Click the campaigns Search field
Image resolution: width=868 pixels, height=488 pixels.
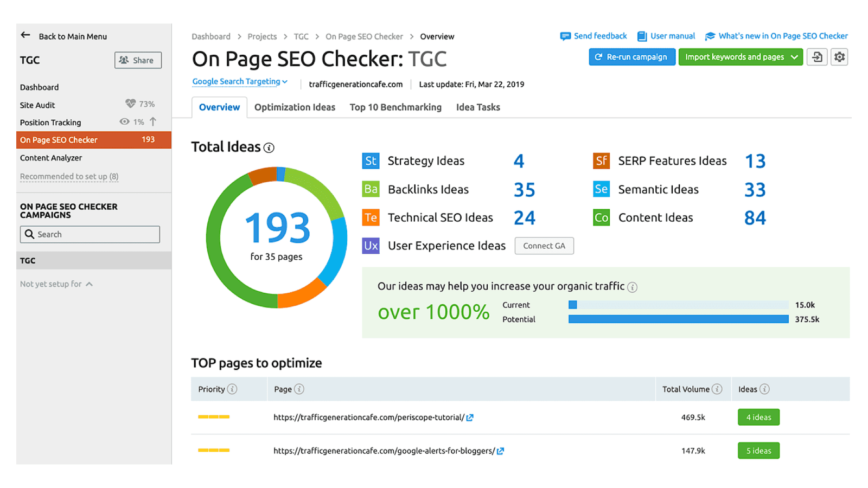coord(90,234)
